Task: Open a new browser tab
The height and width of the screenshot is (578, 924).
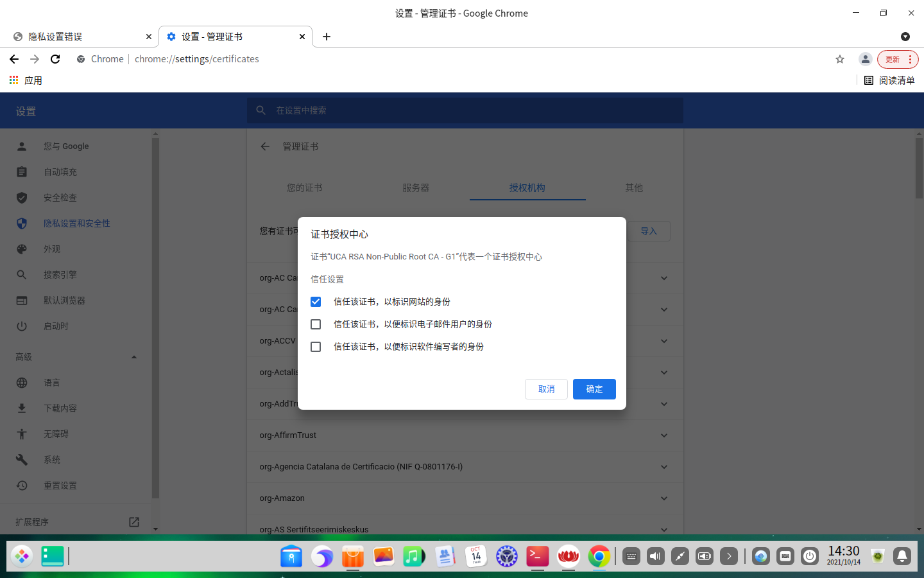Action: point(327,37)
